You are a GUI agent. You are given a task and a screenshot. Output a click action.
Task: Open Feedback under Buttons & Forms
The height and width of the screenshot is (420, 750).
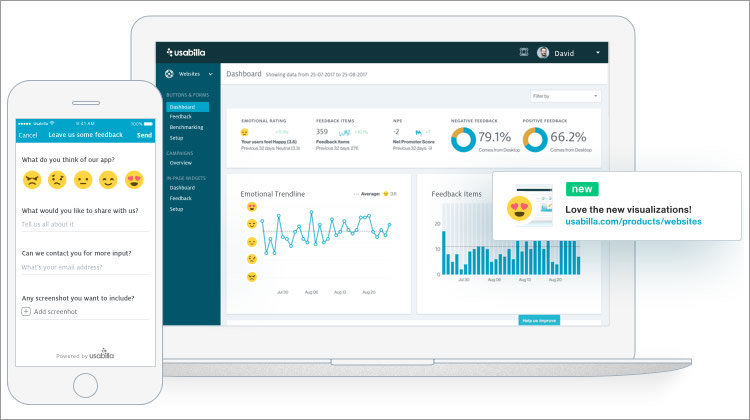(180, 117)
